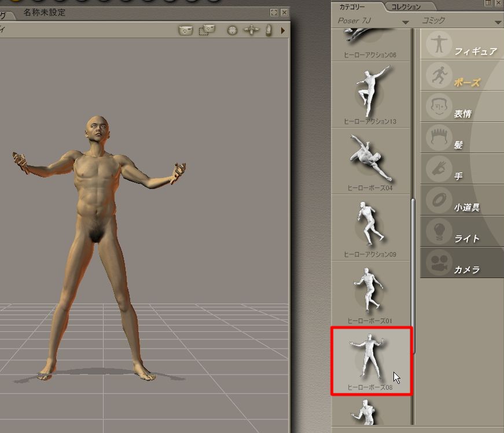Select the ヒーローアクション13 pose thumbnail
The width and height of the screenshot is (504, 433).
[x=370, y=94]
